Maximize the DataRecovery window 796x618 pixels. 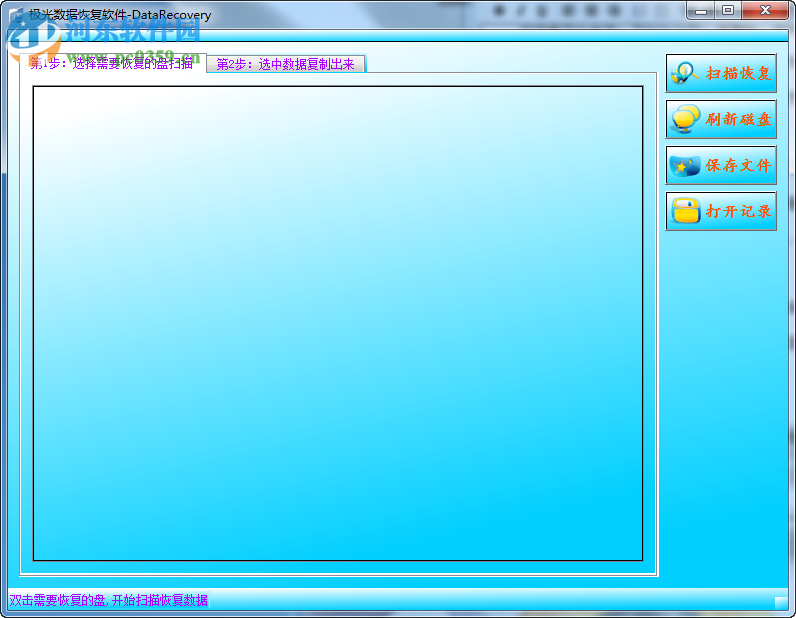pos(728,10)
